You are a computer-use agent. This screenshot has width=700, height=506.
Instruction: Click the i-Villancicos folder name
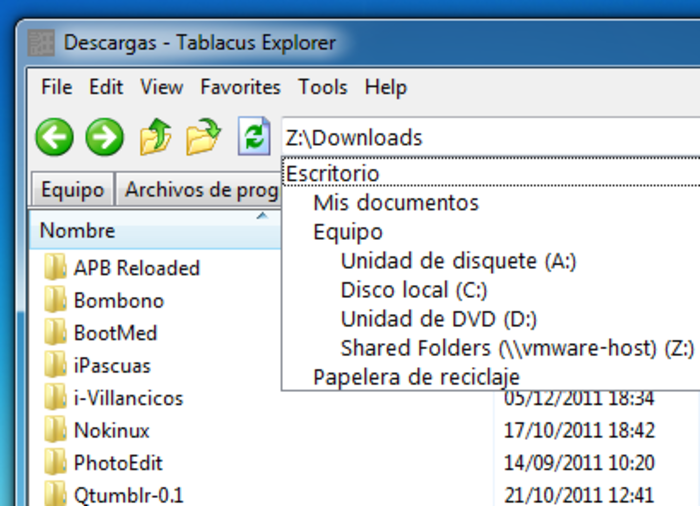[129, 398]
